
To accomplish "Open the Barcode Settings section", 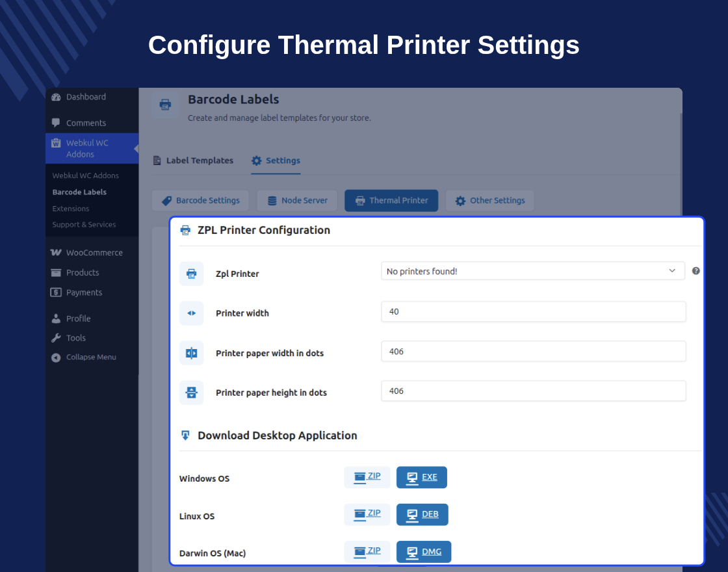I will [201, 201].
